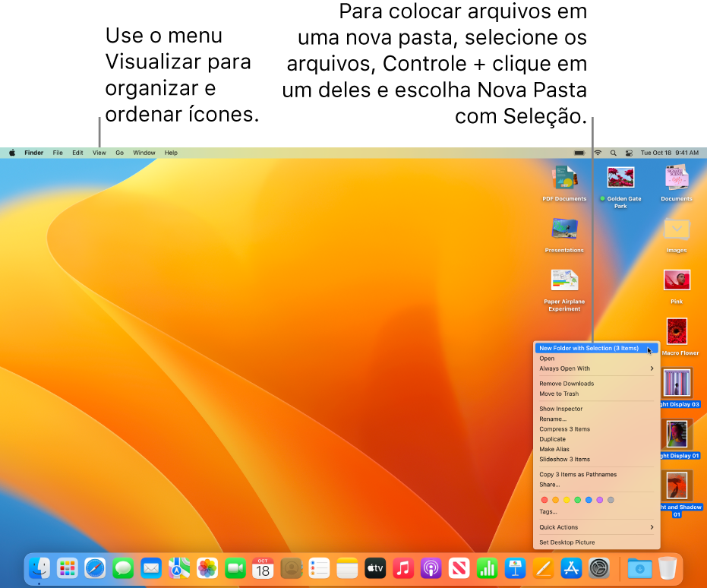Click the Presentations stack icon

564,229
